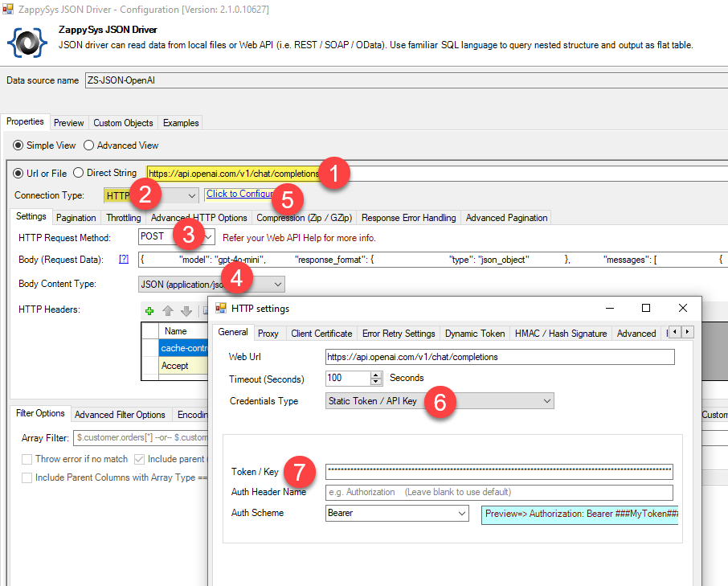Switch to the Properties tab
This screenshot has width=728, height=586.
coord(25,121)
